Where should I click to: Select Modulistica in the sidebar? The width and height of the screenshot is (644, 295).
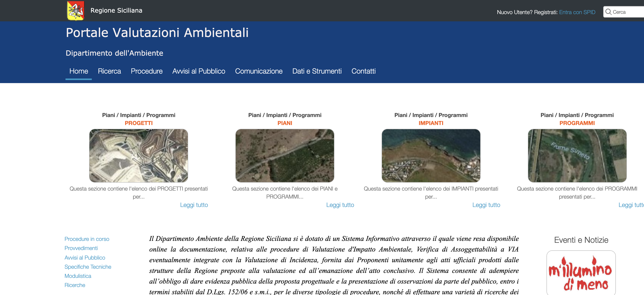coord(78,276)
